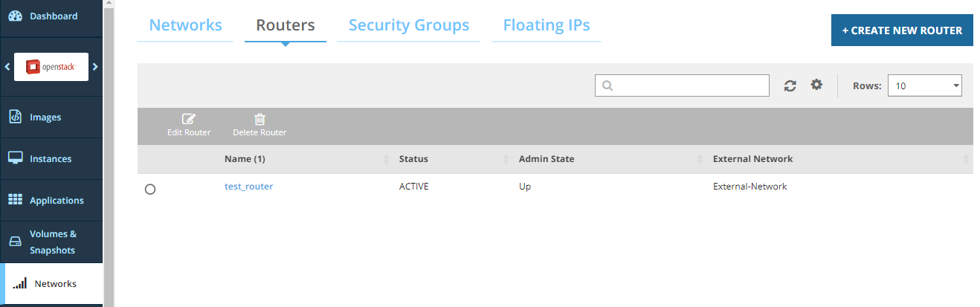Click the Dashboard gauge icon
This screenshot has width=980, height=307.
pos(15,16)
